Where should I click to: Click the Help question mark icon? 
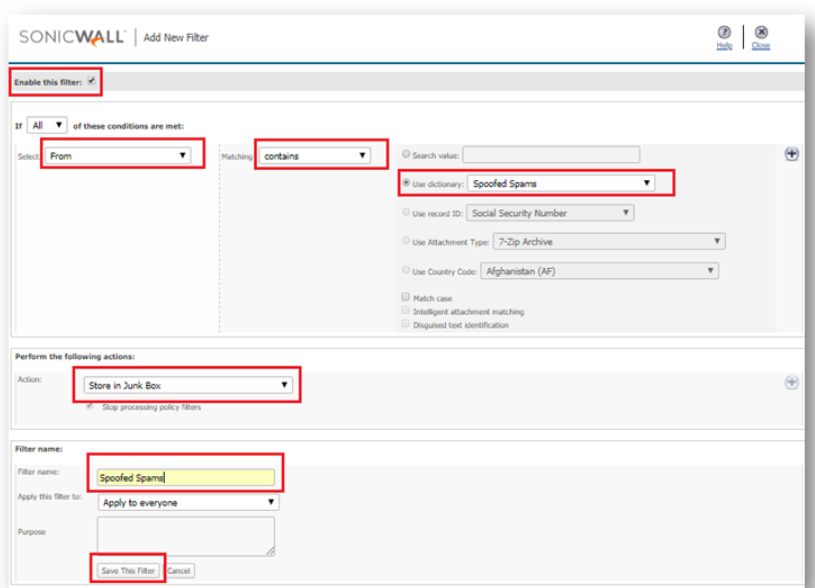point(725,33)
